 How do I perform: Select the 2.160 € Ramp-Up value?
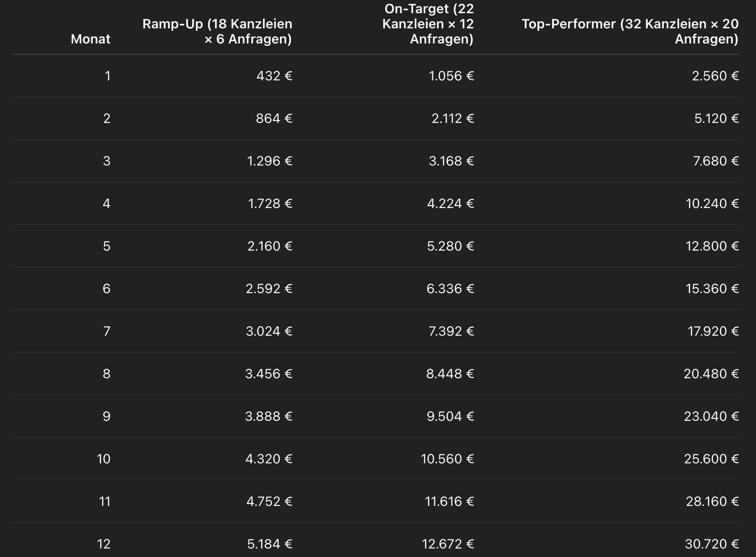[x=270, y=246]
